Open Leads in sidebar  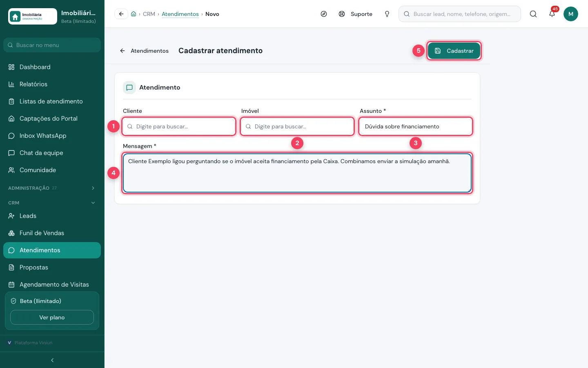[52, 216]
